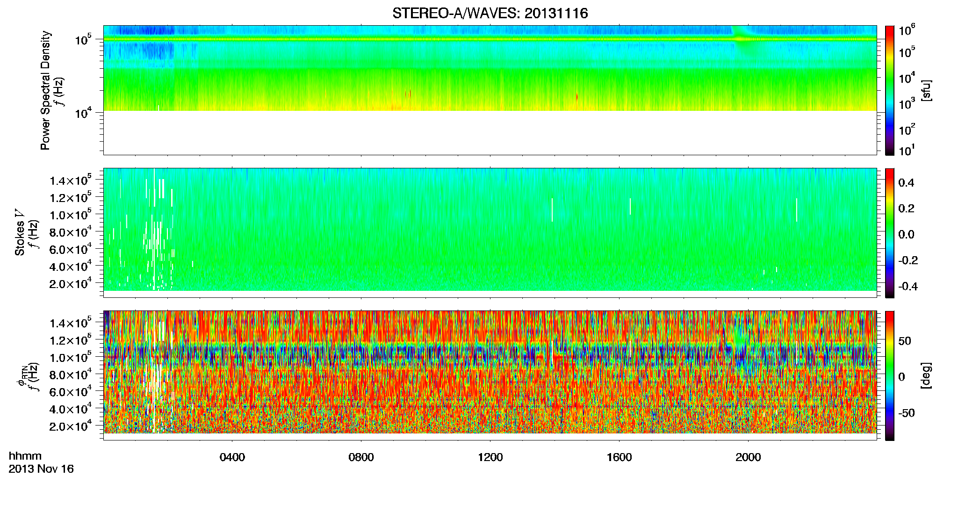
Task: Click the 0.4 tick on Stokes V colorbar
Action: (906, 183)
